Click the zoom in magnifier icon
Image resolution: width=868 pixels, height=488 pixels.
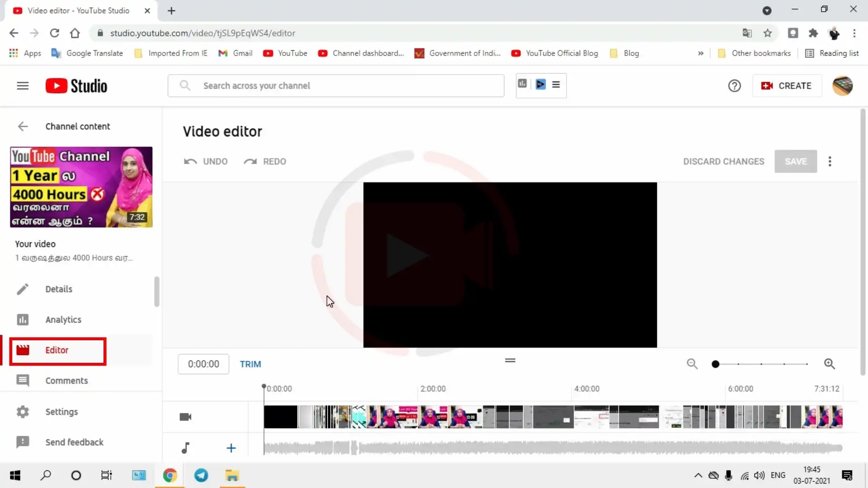coord(829,364)
